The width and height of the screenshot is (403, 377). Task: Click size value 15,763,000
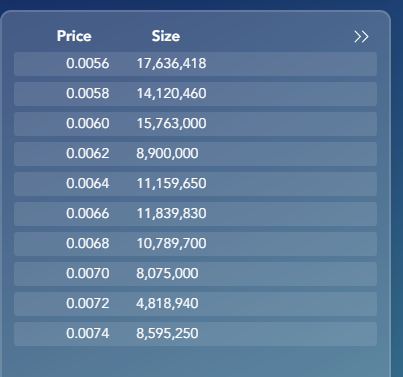click(171, 124)
